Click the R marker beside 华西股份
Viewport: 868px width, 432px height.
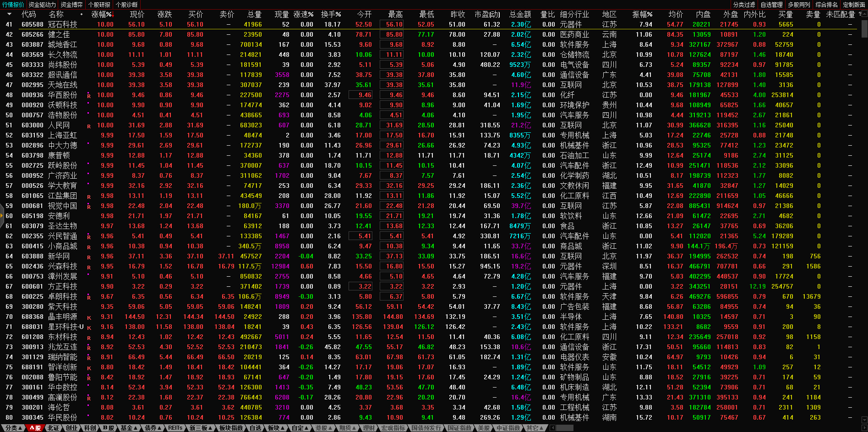tap(89, 96)
